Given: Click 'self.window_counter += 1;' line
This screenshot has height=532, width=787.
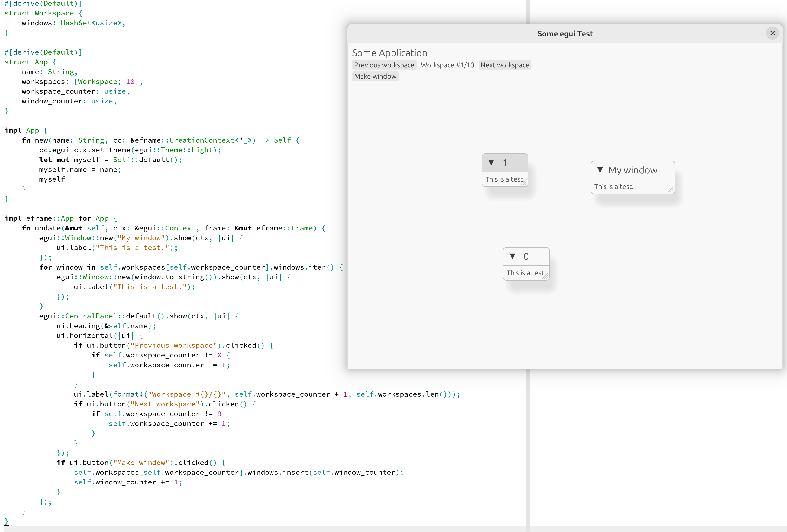Looking at the screenshot, I should (x=128, y=482).
